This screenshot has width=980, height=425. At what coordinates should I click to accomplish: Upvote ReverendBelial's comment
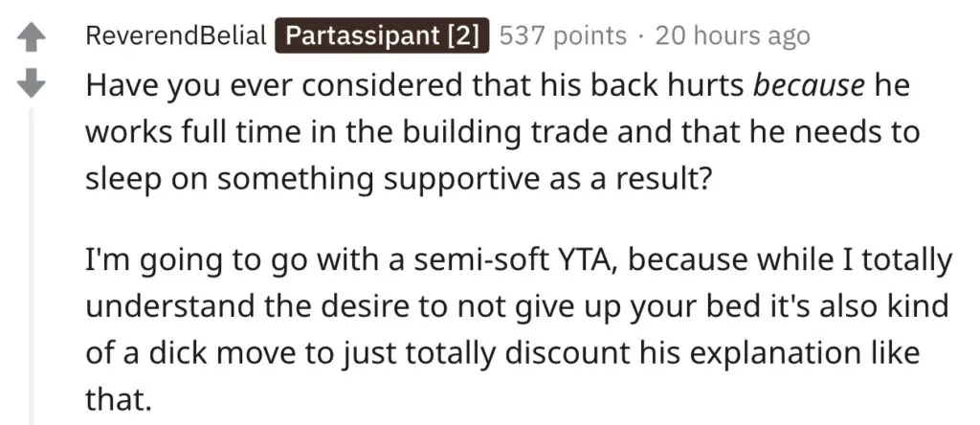click(33, 37)
